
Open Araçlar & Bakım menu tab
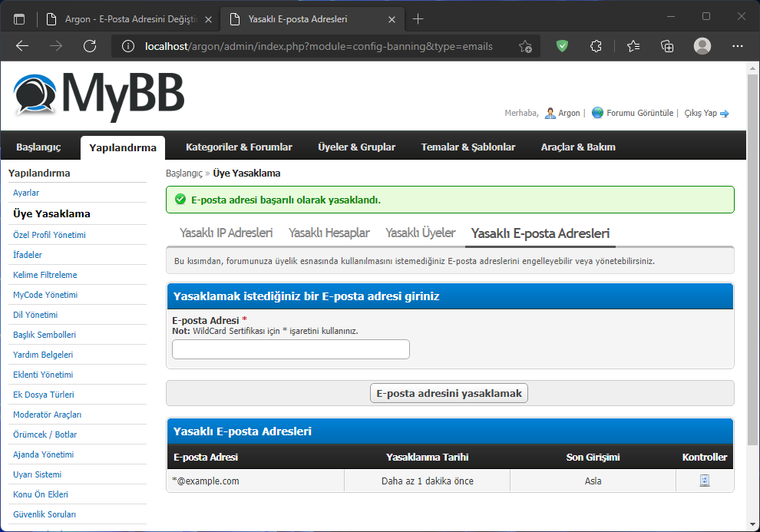(578, 147)
